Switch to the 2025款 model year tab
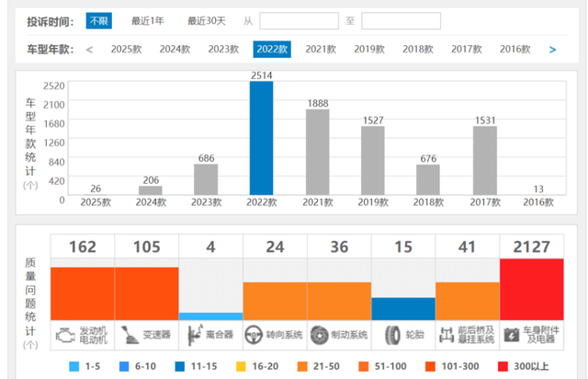Image resolution: width=588 pixels, height=379 pixels. tap(126, 50)
